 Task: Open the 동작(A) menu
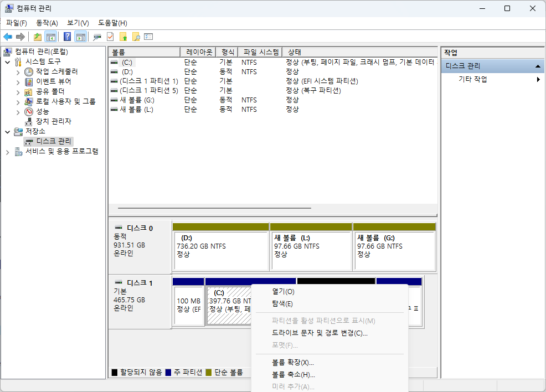[x=47, y=23]
